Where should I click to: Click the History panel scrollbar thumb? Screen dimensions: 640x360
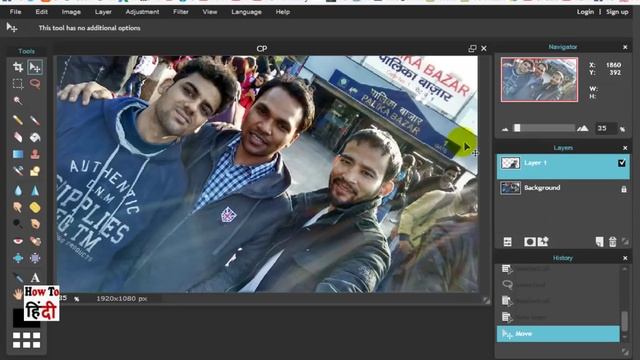pyautogui.click(x=624, y=321)
